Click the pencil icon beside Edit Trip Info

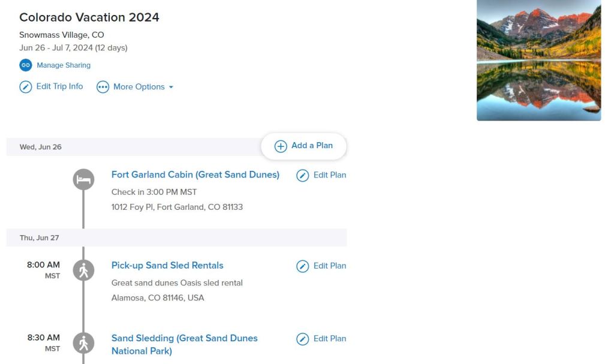(25, 87)
